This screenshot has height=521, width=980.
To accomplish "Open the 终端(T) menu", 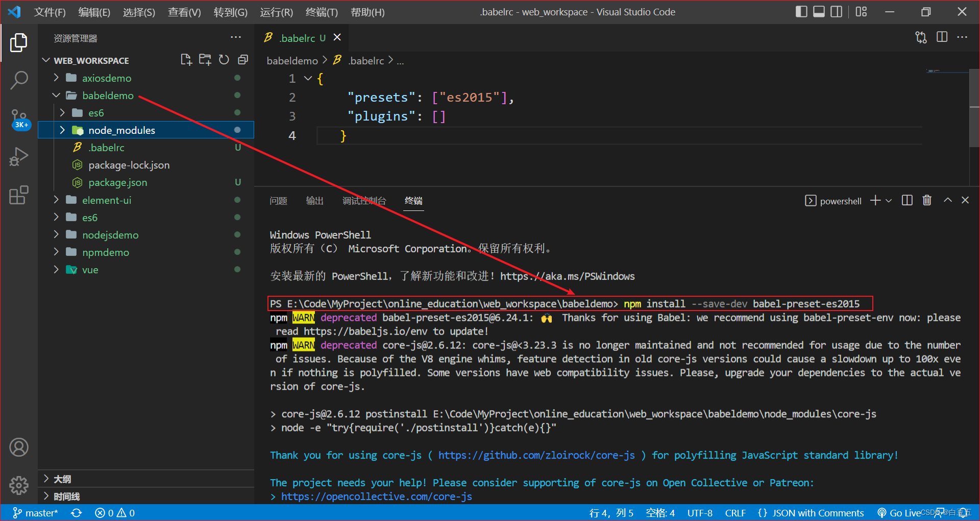I will [322, 12].
